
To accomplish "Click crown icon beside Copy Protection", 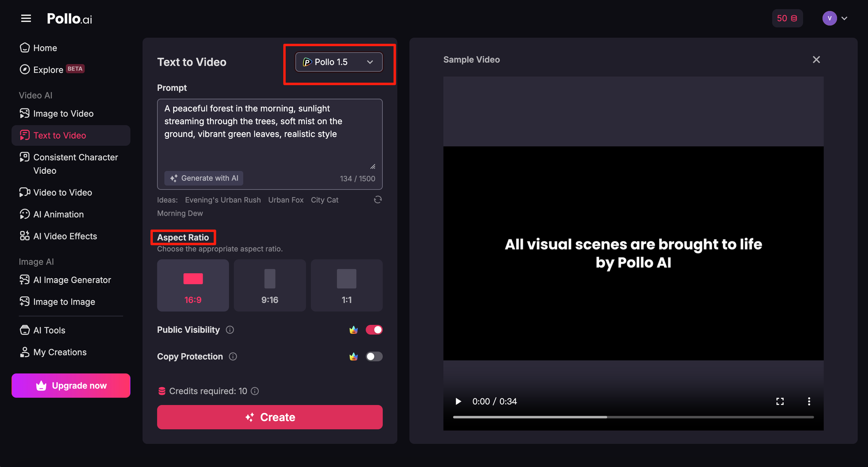I will coord(354,357).
